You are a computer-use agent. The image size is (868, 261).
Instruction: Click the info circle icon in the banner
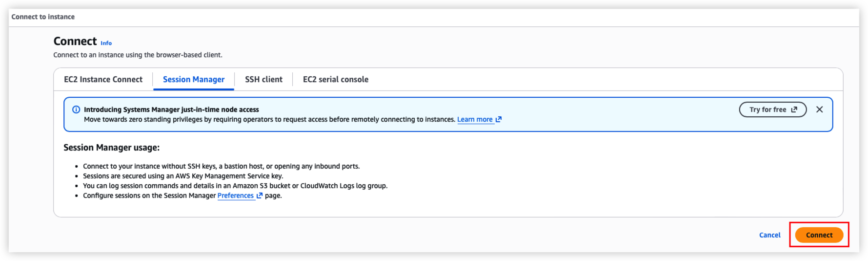(x=76, y=109)
